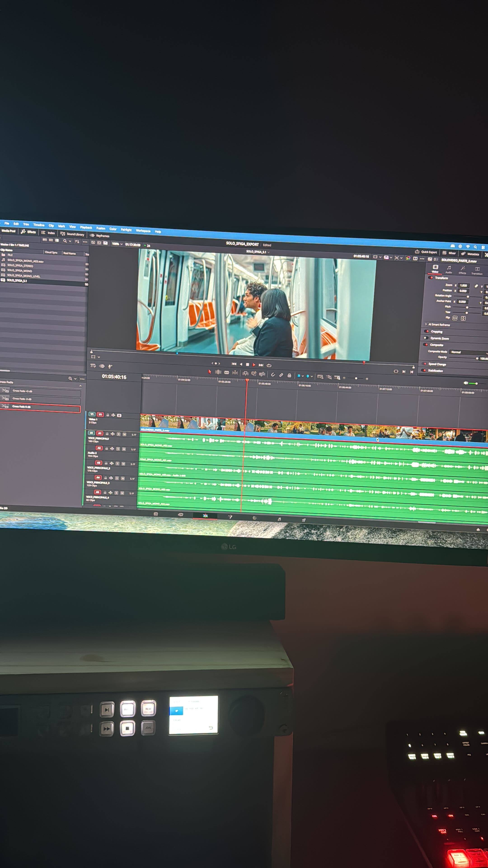488x868 pixels.
Task: Open the Playback menu
Action: [86, 227]
